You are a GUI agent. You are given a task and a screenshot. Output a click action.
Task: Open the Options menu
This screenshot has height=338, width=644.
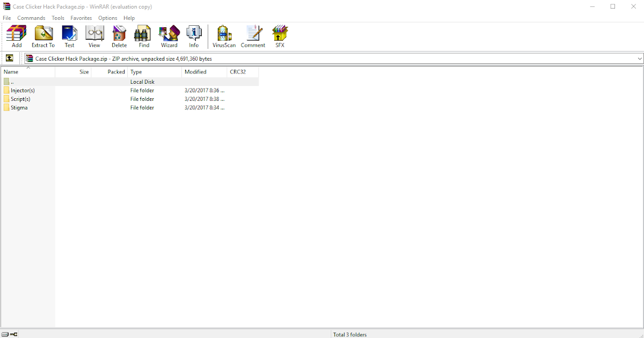pyautogui.click(x=108, y=18)
